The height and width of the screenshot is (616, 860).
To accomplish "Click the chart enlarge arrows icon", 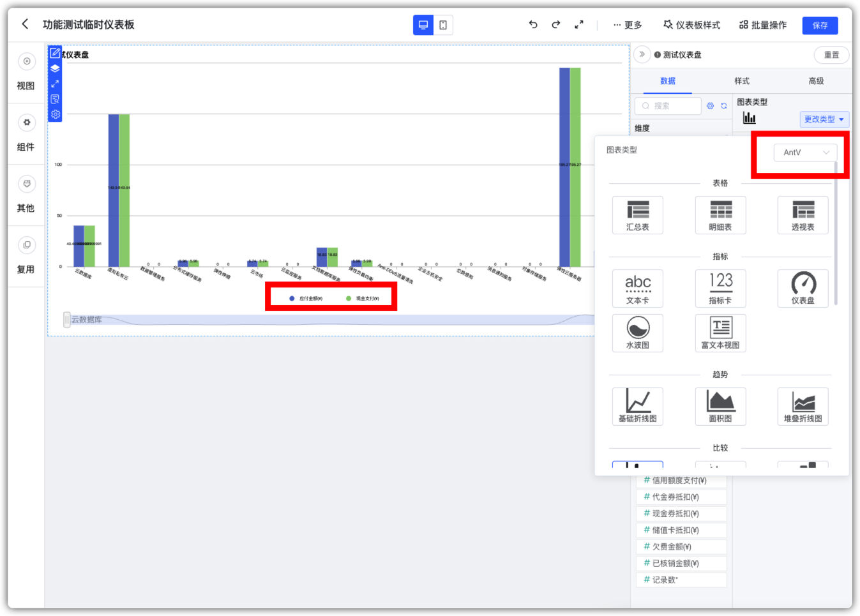I will coord(55,84).
